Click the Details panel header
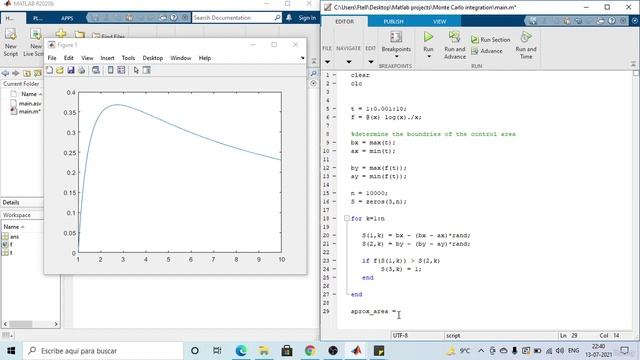640x360 pixels. pos(22,202)
